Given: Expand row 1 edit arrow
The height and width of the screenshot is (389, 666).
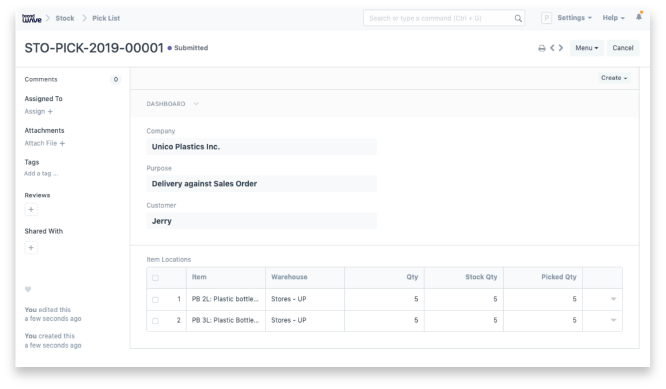Looking at the screenshot, I should coord(613,299).
